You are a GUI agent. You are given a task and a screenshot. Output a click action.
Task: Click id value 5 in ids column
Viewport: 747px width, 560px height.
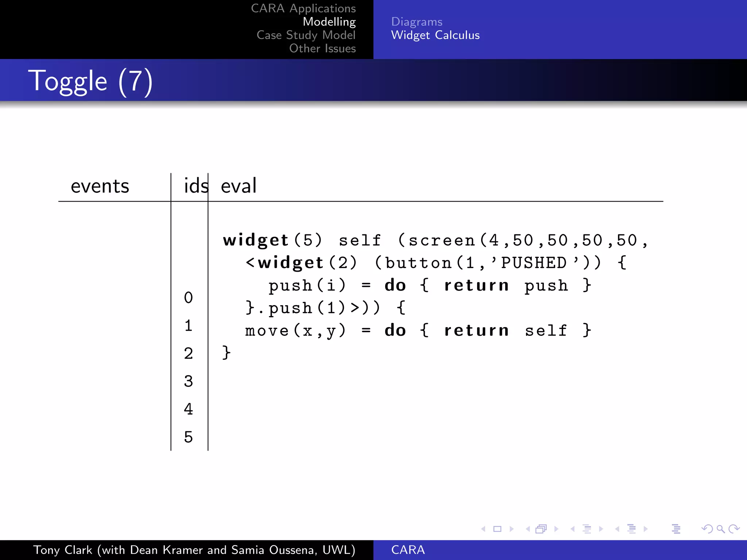[188, 437]
